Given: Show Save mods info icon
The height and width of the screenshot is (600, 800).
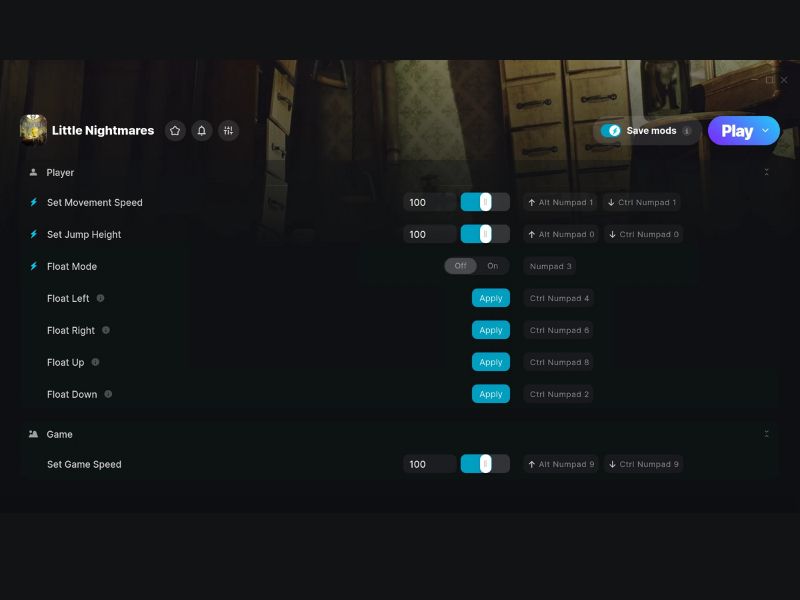Looking at the screenshot, I should [687, 131].
